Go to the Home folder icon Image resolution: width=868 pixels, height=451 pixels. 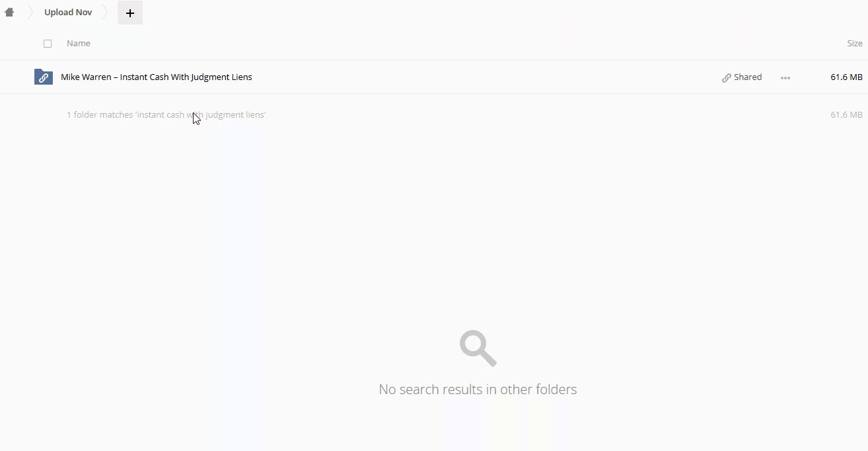click(x=9, y=12)
